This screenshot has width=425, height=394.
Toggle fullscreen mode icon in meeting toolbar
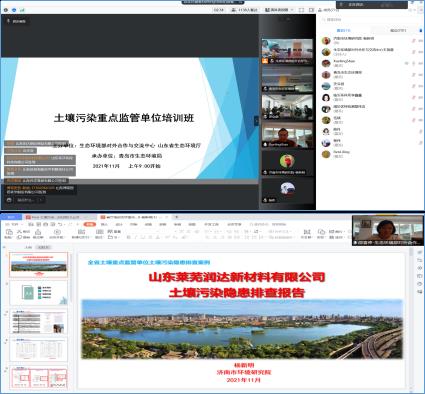301,10
